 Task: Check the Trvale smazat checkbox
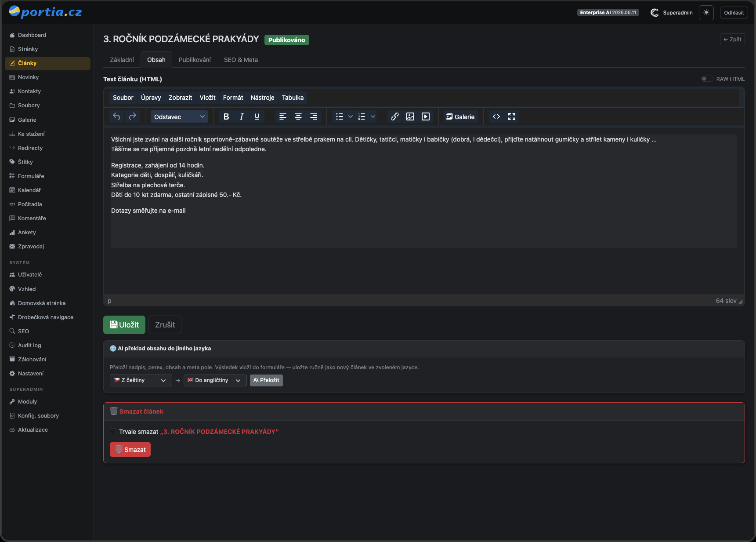click(113, 432)
